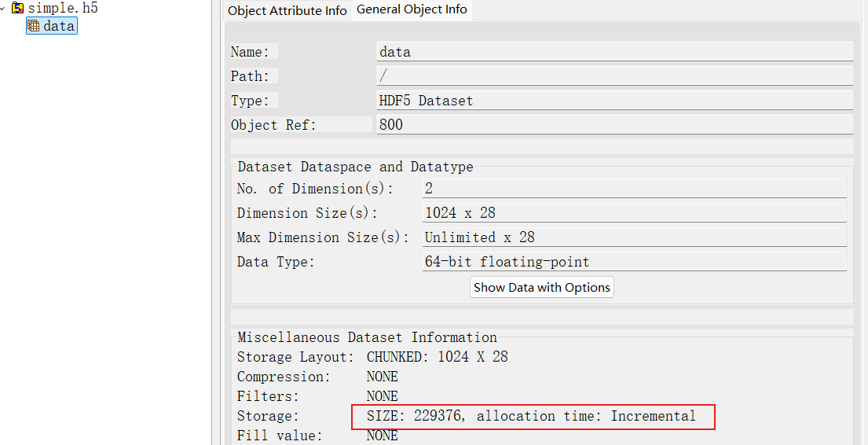The width and height of the screenshot is (868, 445).
Task: Click the Compression NONE value
Action: tap(383, 377)
